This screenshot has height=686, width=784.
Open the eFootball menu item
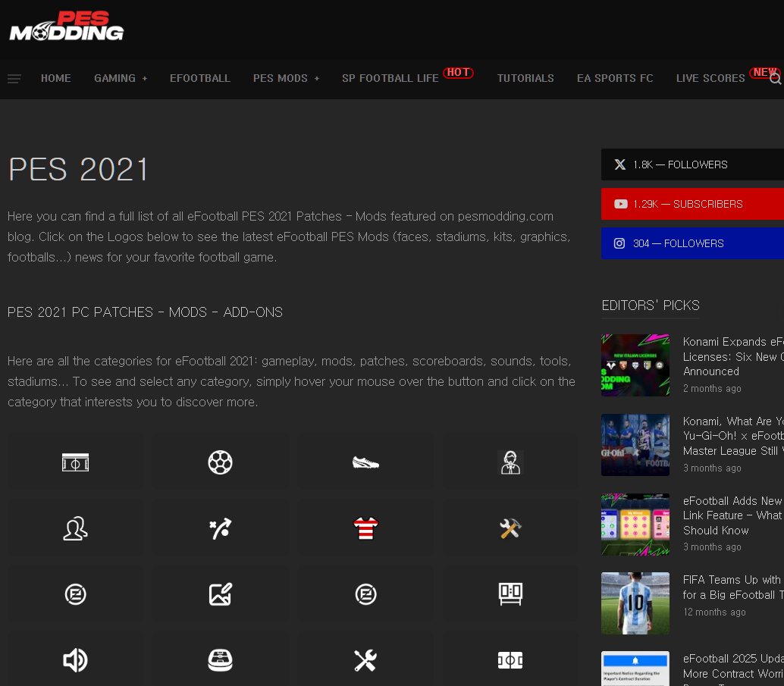coord(200,79)
